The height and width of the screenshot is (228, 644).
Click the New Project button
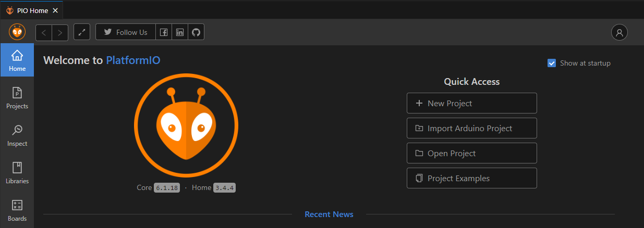(472, 103)
